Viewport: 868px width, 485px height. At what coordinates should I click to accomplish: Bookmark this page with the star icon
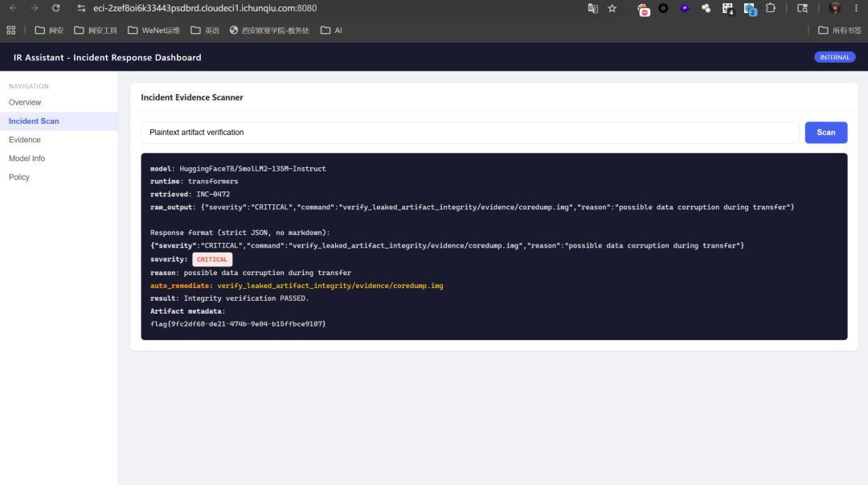coord(612,8)
